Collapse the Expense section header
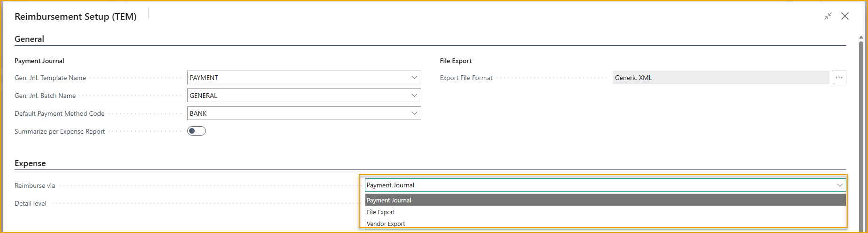The height and width of the screenshot is (233, 868). 30,163
